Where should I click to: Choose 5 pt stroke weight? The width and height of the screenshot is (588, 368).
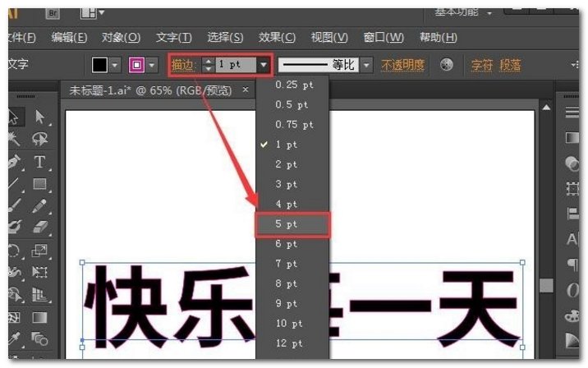[292, 224]
